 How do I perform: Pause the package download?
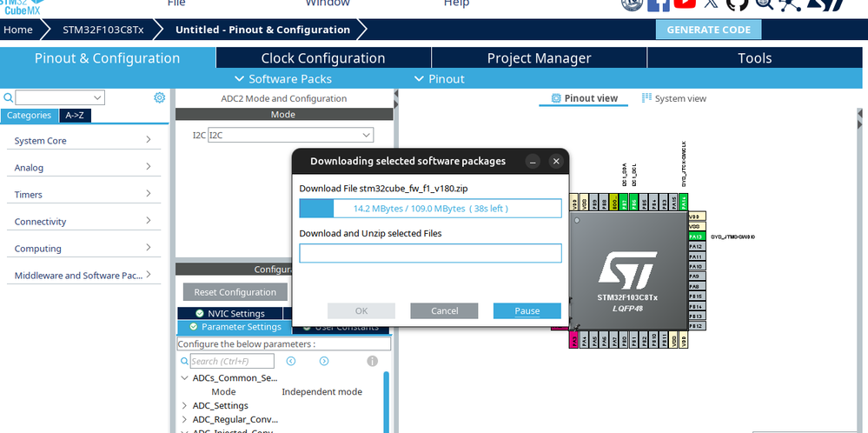click(x=527, y=310)
